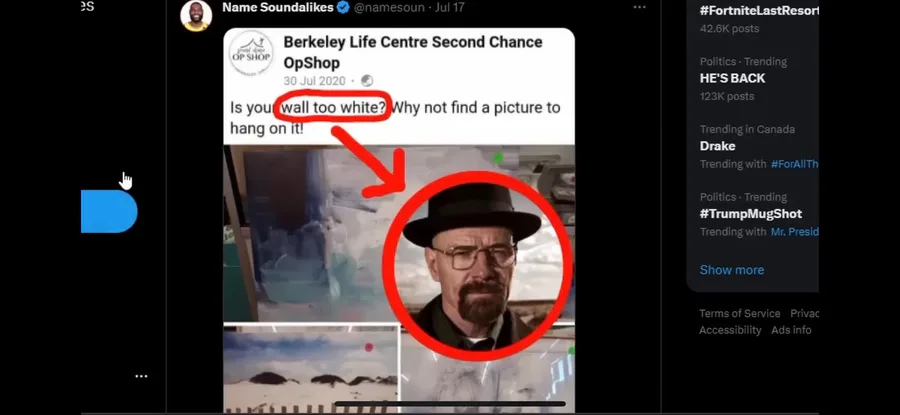Click the blue verified badge icon
The width and height of the screenshot is (900, 415).
[x=343, y=7]
